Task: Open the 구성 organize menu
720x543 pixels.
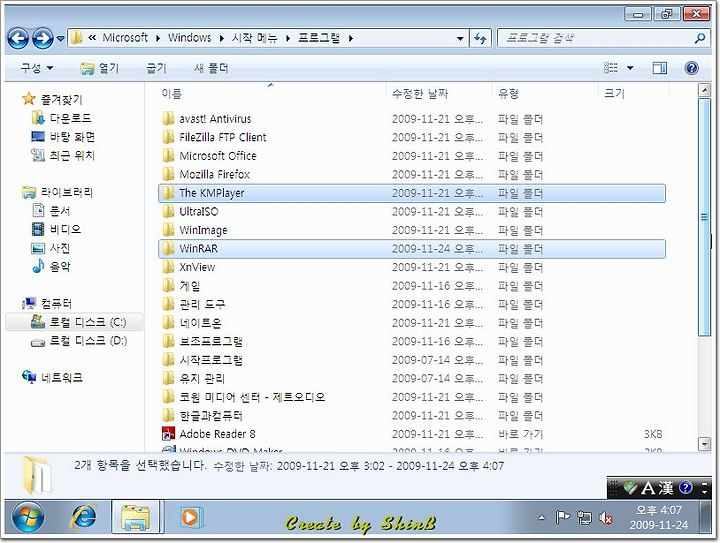Action: (36, 68)
